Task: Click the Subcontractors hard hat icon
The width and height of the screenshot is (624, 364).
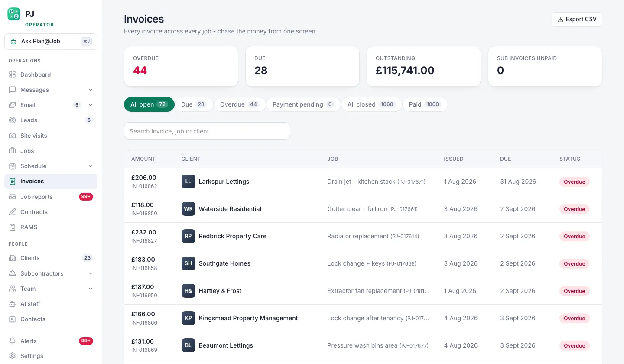Action: pyautogui.click(x=12, y=273)
